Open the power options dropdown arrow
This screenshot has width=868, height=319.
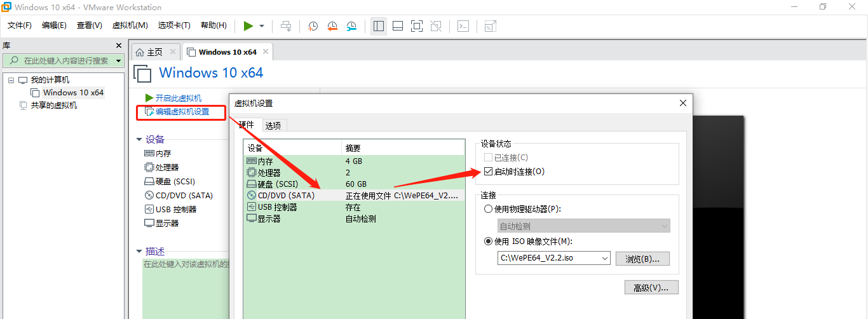[x=262, y=26]
